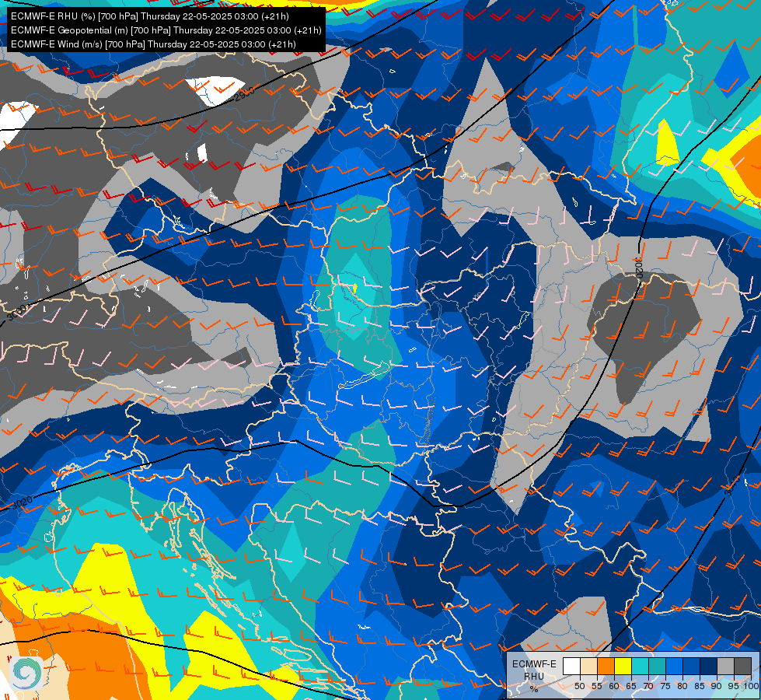Click the white legend swatch (below 50%)
Viewport: 761px width, 700px height.
click(571, 666)
